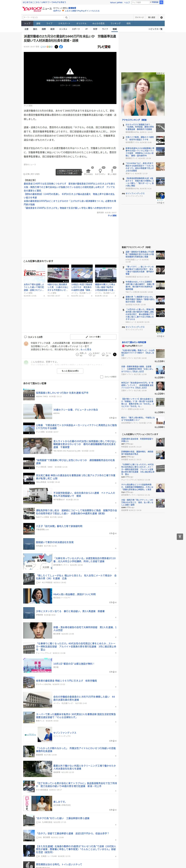186x868 pixels.
Task: Share the first comment on X
Action: [x=115, y=354]
